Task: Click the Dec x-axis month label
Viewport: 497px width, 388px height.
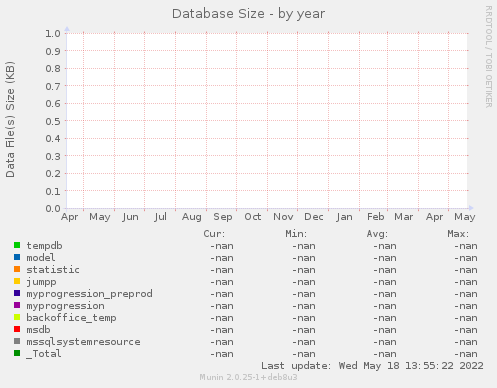Action: (x=314, y=217)
